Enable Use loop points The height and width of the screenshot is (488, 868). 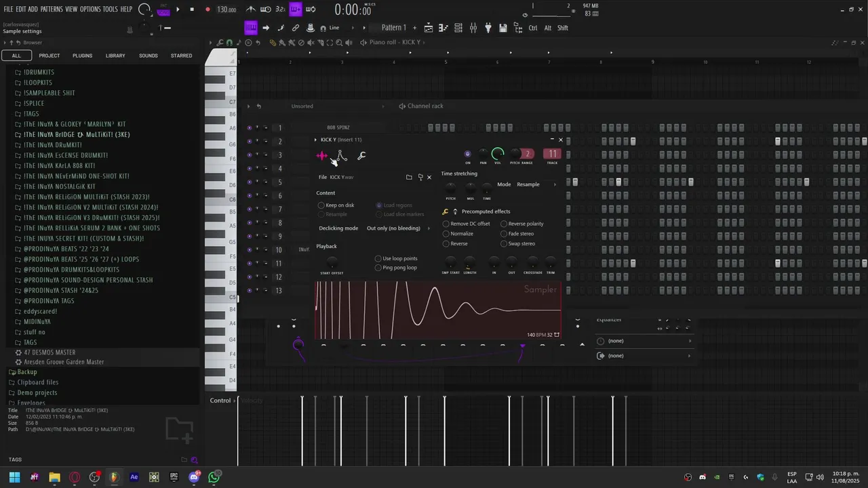[x=396, y=258]
